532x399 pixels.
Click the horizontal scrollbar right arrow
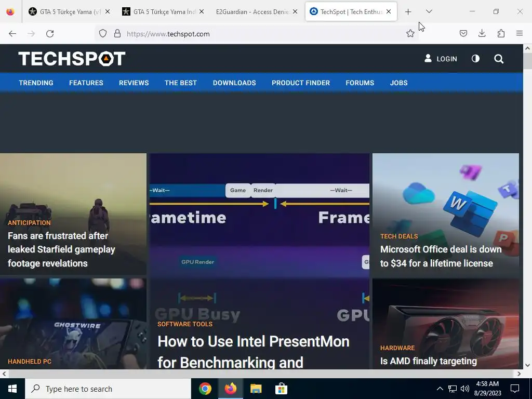[519, 374]
